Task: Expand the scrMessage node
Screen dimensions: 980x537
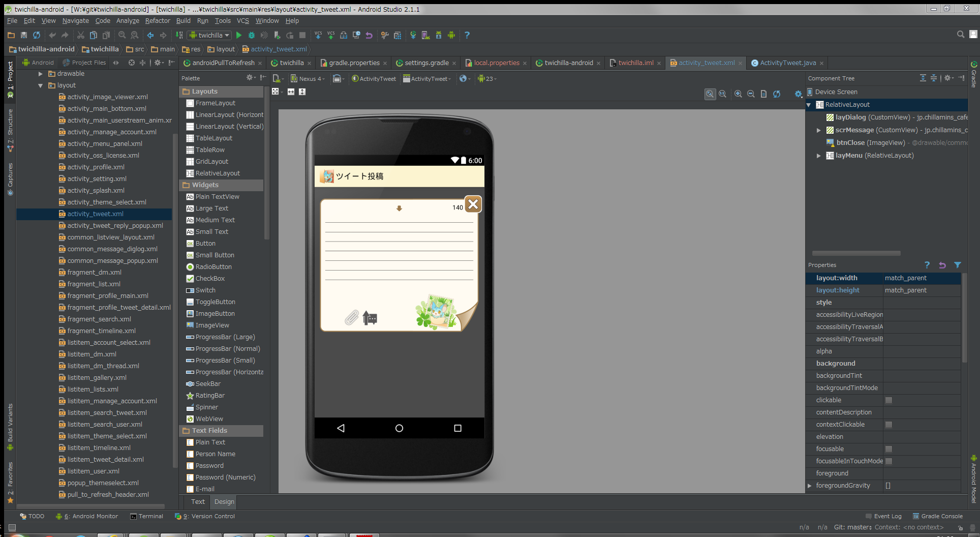Action: click(x=819, y=130)
